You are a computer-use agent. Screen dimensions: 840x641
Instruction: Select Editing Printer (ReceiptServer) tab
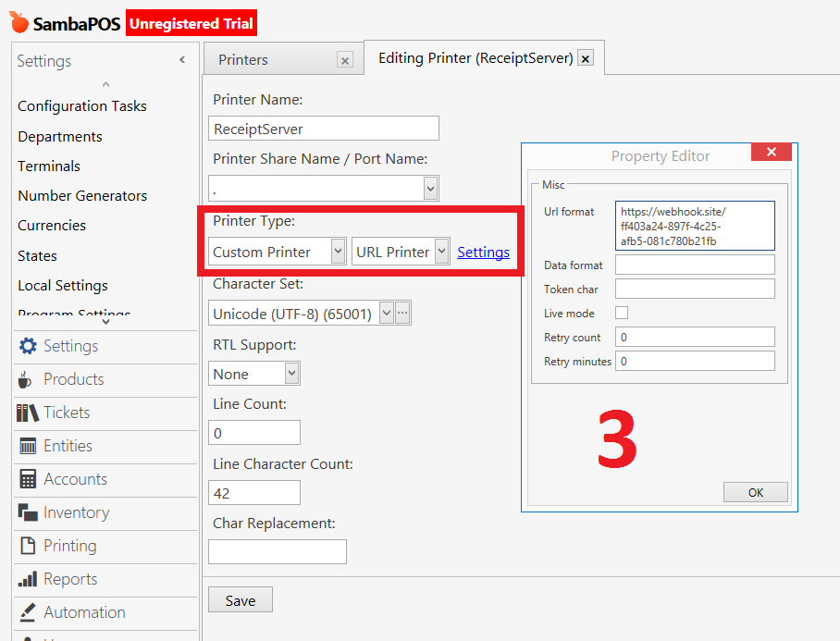click(x=476, y=58)
